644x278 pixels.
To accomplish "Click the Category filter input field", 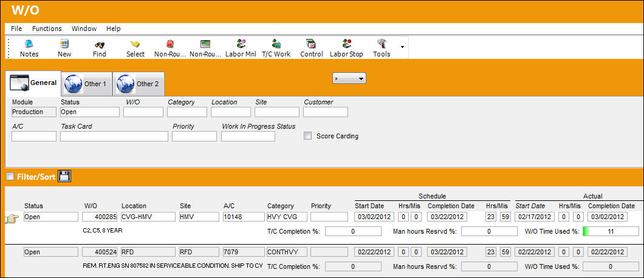I will (x=187, y=112).
